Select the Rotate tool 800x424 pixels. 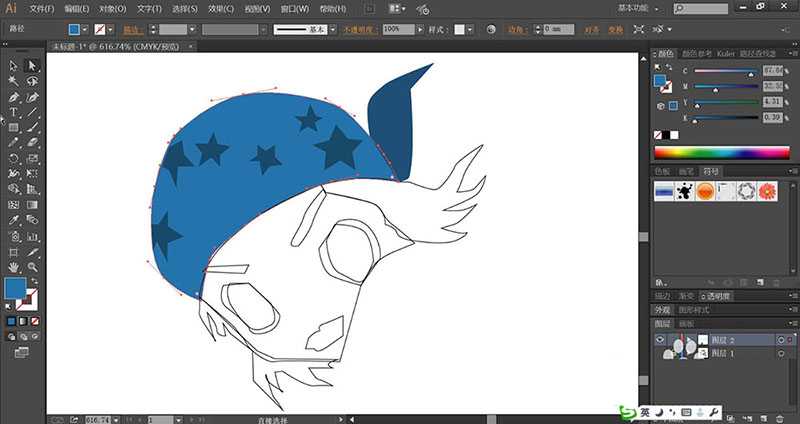tap(14, 158)
